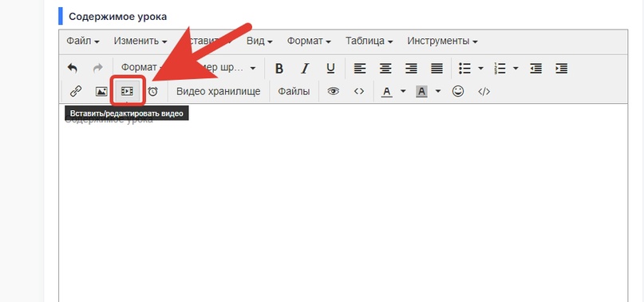
Task: Toggle bold formatting
Action: 279,68
